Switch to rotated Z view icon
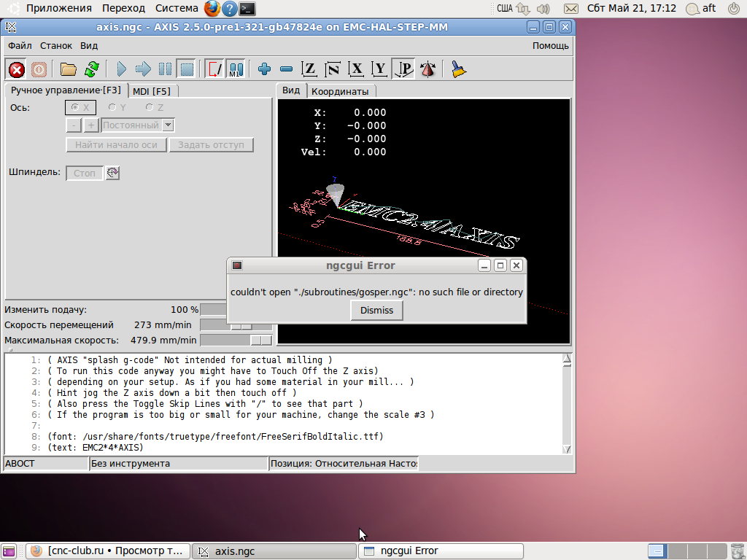The image size is (747, 560). [x=333, y=69]
